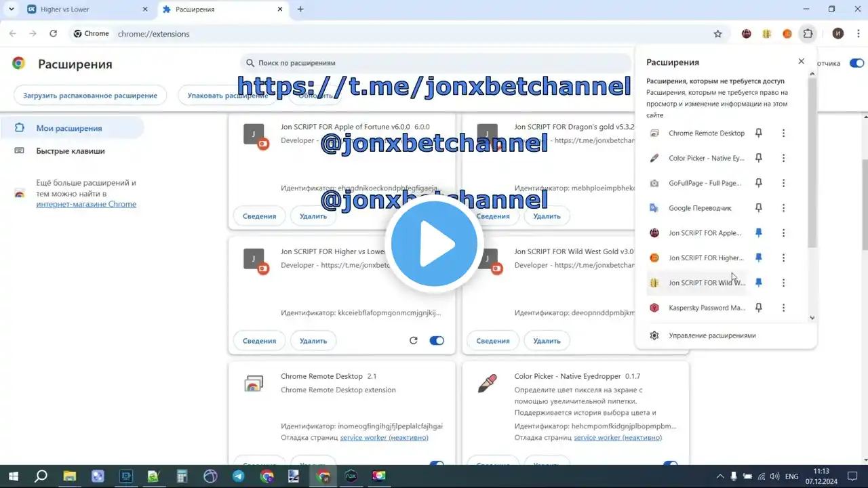Open File Explorer from the taskbar
This screenshot has width=868, height=488.
click(x=69, y=476)
